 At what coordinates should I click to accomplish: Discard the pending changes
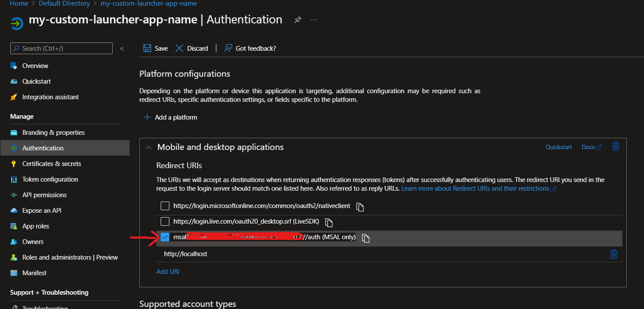click(x=192, y=49)
